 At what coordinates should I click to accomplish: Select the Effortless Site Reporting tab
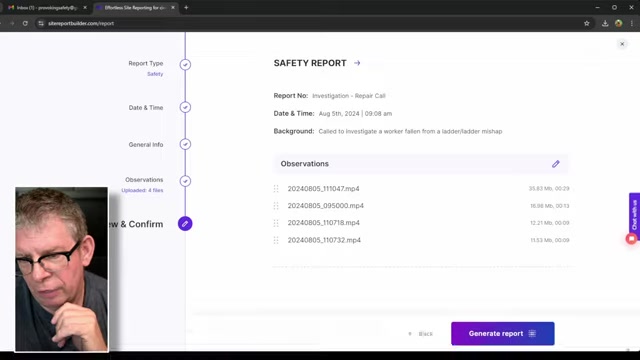point(135,7)
